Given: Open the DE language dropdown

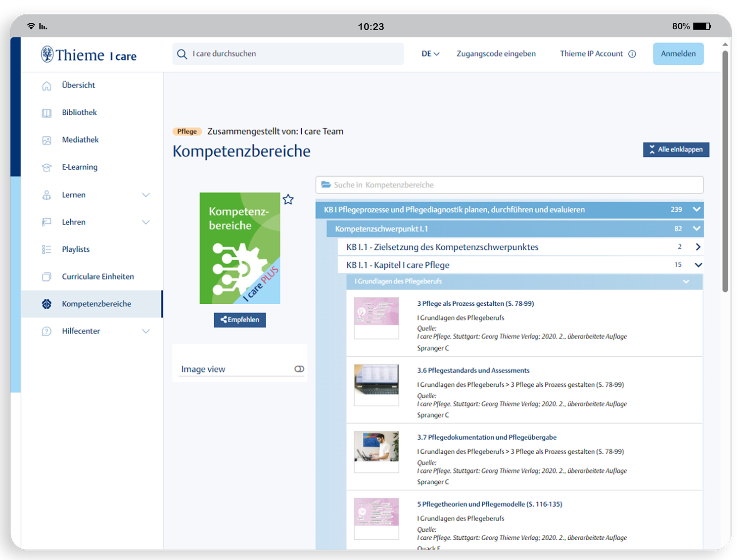Looking at the screenshot, I should pyautogui.click(x=430, y=54).
